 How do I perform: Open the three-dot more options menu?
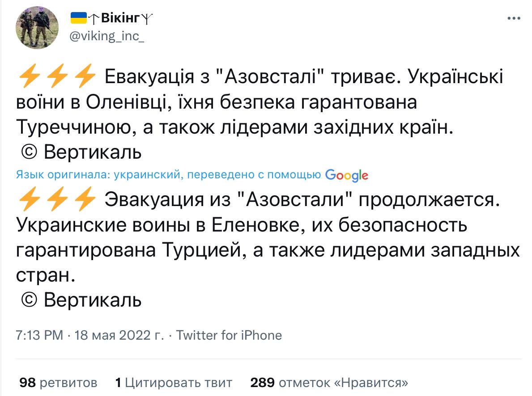pyautogui.click(x=514, y=18)
